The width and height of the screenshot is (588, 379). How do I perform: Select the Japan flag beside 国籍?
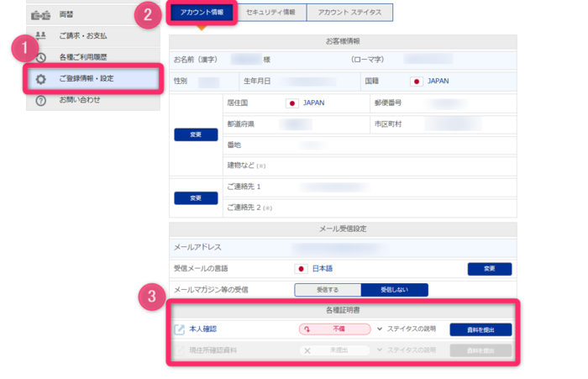tap(417, 82)
